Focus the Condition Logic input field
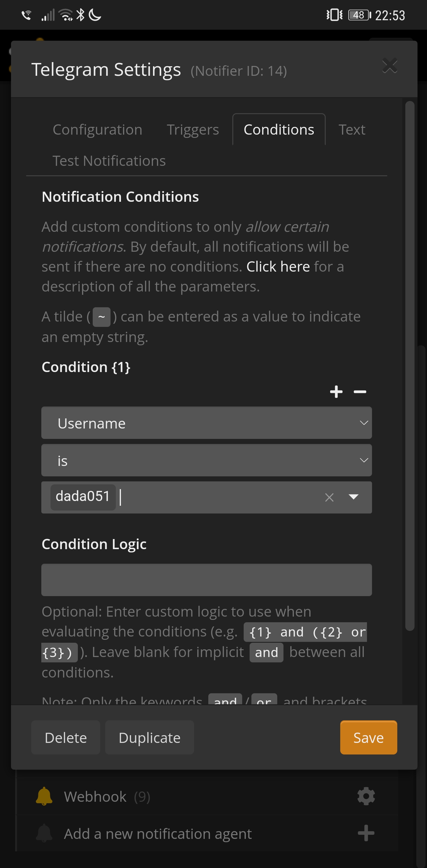Screen dimensions: 427x868 pyautogui.click(x=206, y=580)
